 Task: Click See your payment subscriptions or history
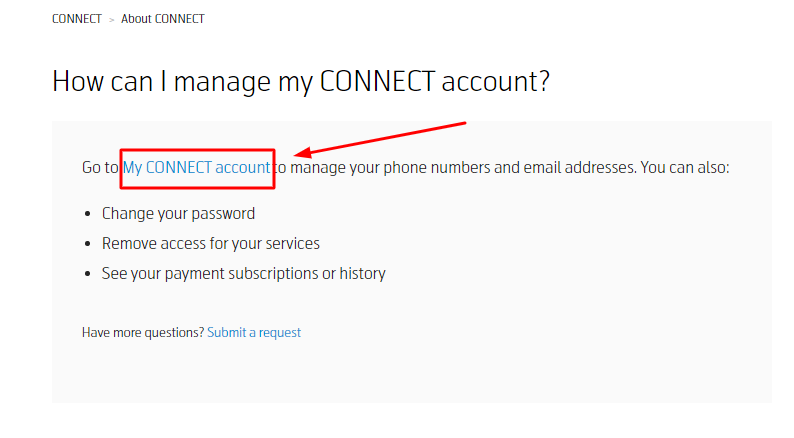(x=244, y=273)
